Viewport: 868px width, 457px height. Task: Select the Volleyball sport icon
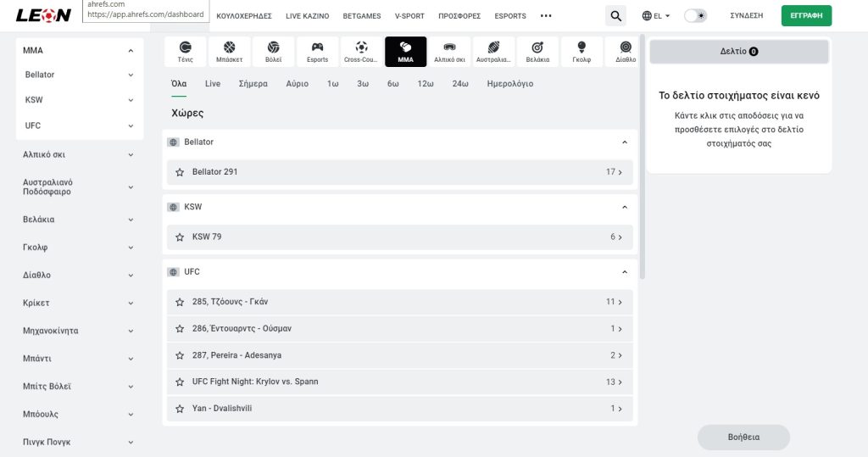pyautogui.click(x=274, y=52)
